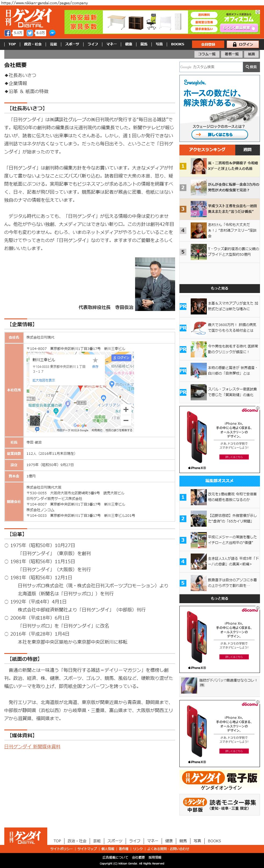Open the 政治・社会 menu item

point(33,44)
